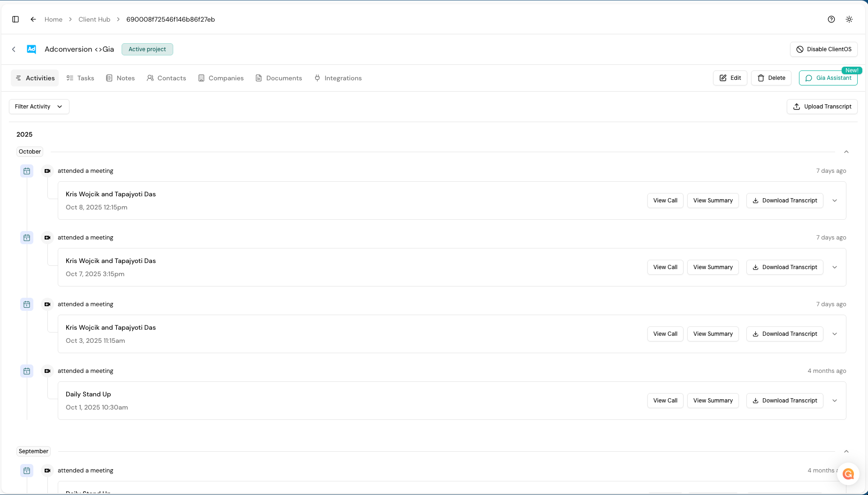Click calendar icon beside Oct 8 meeting
The height and width of the screenshot is (495, 868).
click(x=27, y=171)
